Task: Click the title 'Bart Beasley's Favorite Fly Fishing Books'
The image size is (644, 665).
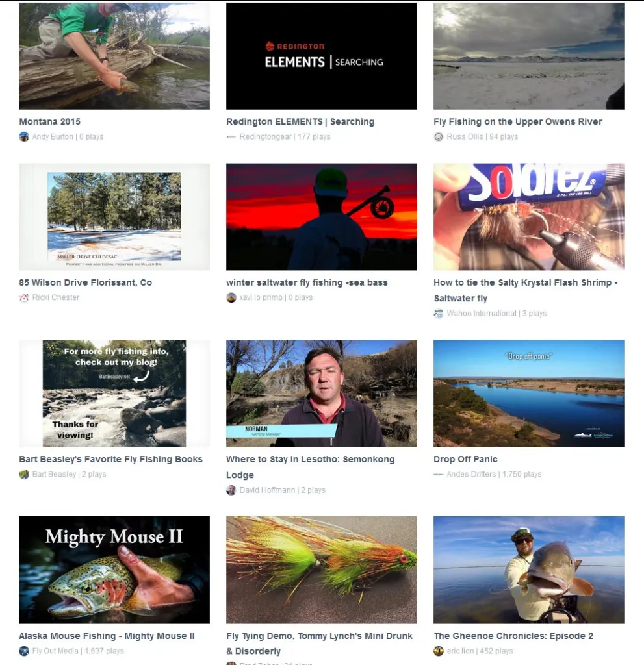Action: coord(111,459)
